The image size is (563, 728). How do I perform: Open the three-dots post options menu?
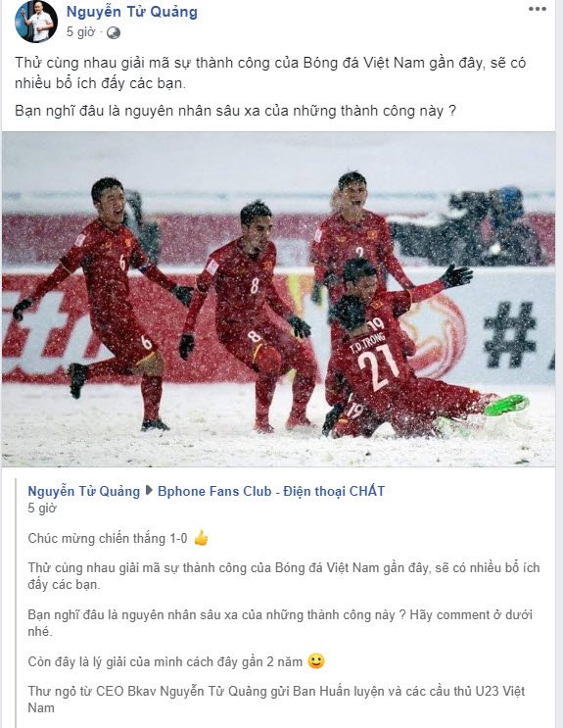537,9
